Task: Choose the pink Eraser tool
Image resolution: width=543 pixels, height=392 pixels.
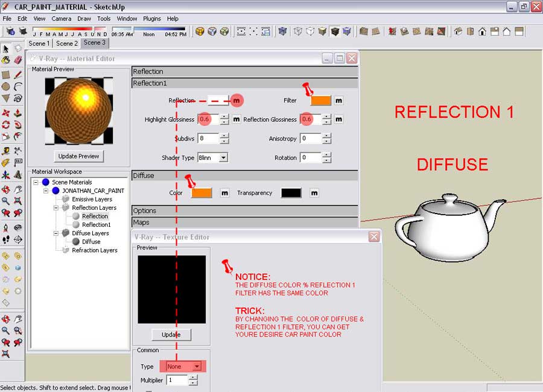Action: point(18,60)
